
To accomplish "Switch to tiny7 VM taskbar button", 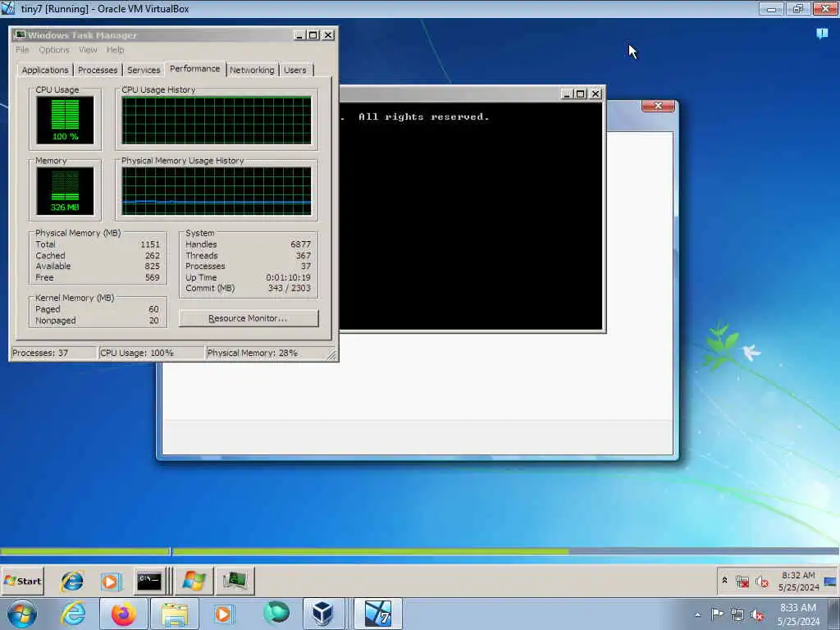I will [x=377, y=614].
